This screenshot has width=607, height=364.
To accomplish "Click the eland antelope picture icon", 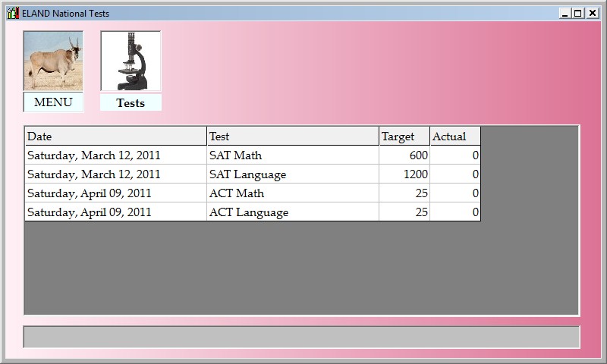I will [53, 61].
